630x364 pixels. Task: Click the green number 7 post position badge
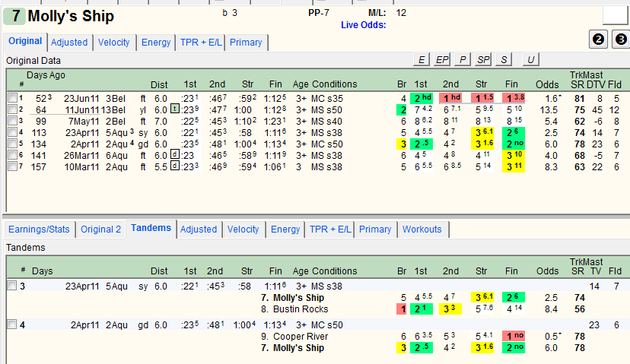(x=15, y=16)
